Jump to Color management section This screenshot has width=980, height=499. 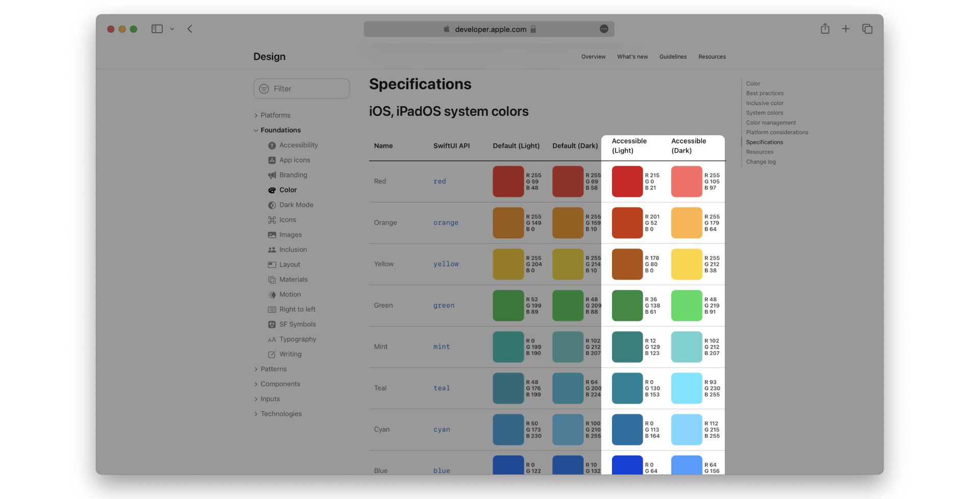click(x=771, y=122)
